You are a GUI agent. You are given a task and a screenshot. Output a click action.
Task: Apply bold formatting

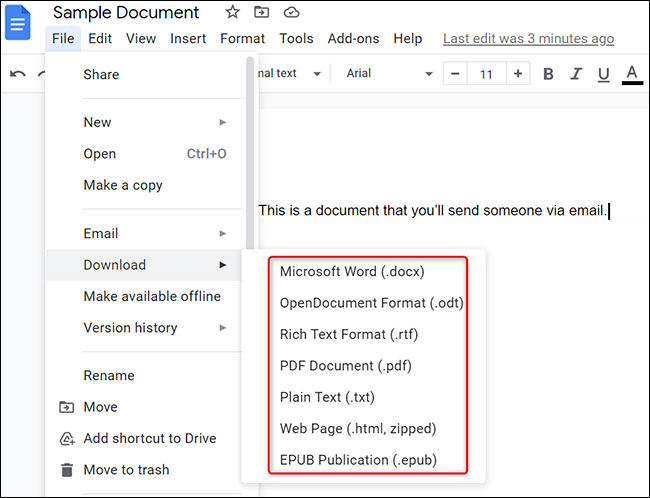548,74
